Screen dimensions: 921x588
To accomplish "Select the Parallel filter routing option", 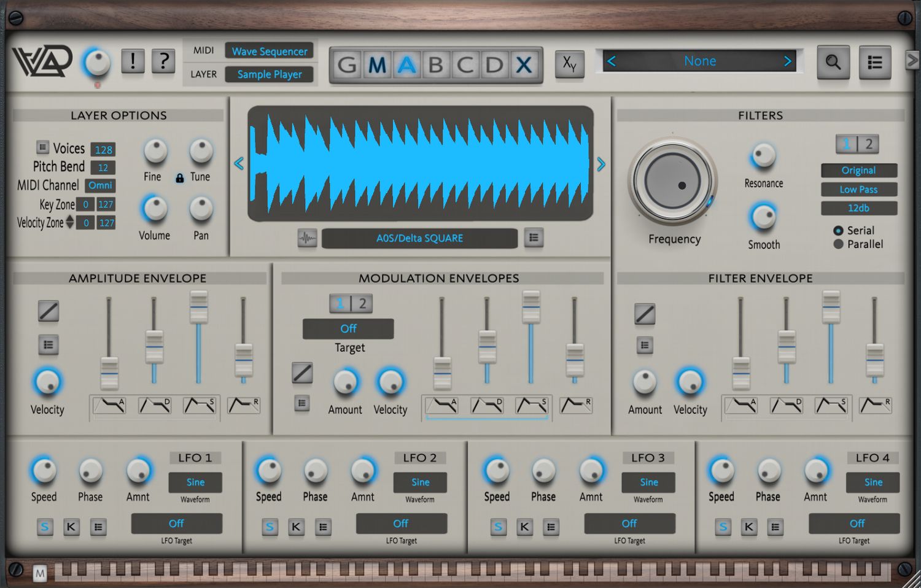I will [x=839, y=244].
